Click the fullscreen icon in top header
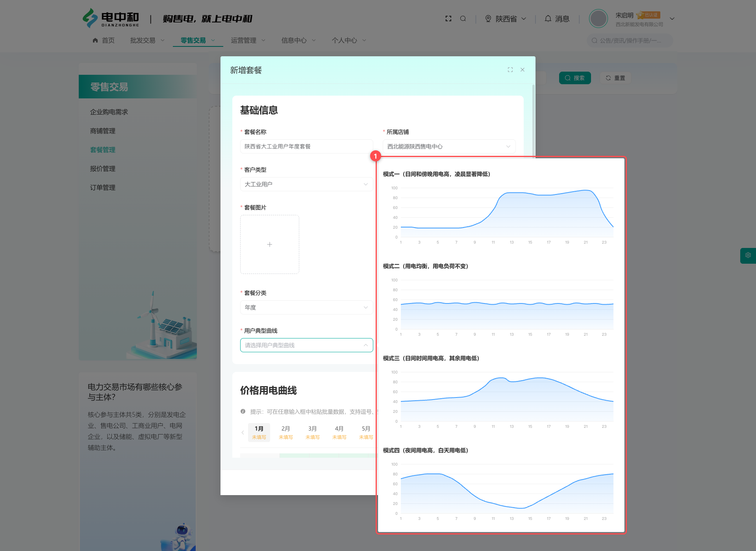 448,18
